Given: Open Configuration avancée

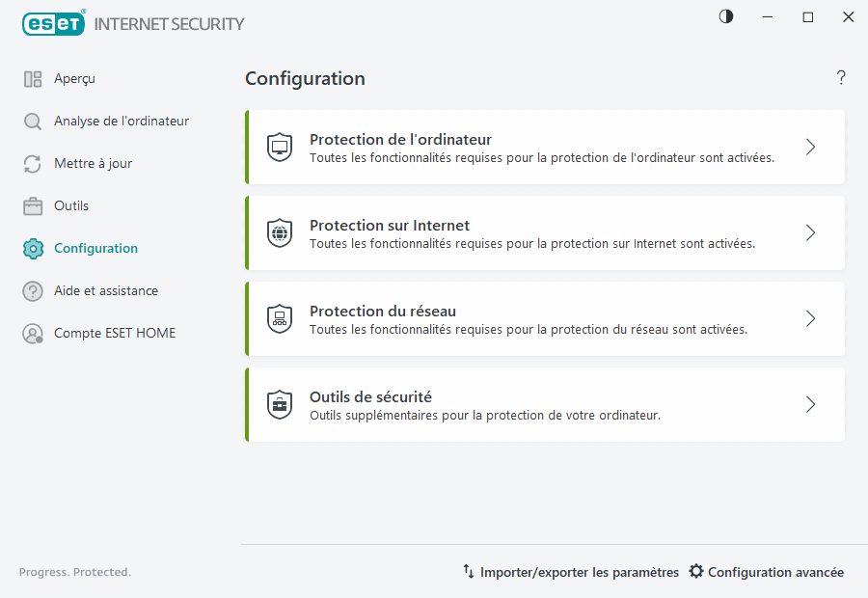Looking at the screenshot, I should (776, 571).
